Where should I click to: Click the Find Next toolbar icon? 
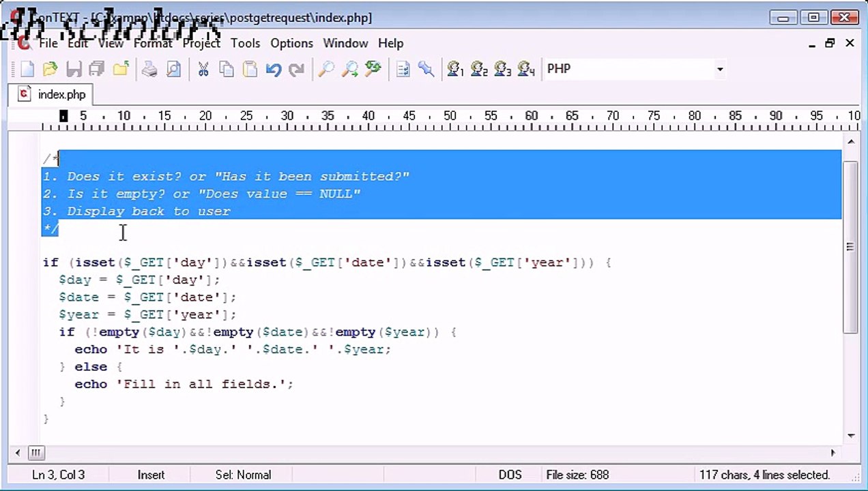pyautogui.click(x=349, y=69)
